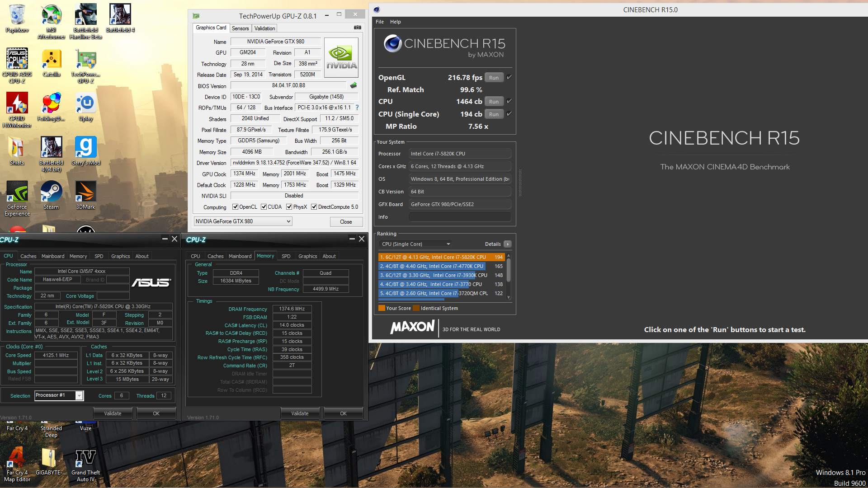Open the Papirkurv recycle bin icon

click(17, 18)
